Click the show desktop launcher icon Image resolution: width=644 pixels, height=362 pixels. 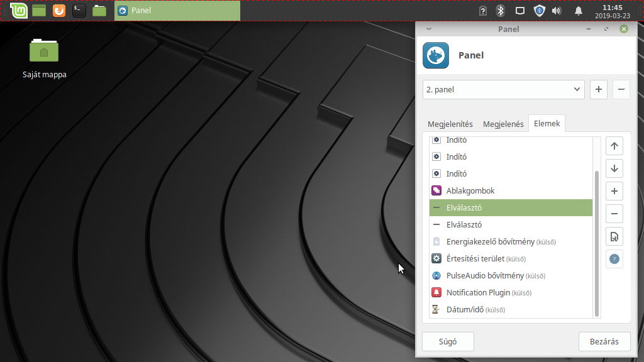pyautogui.click(x=39, y=10)
